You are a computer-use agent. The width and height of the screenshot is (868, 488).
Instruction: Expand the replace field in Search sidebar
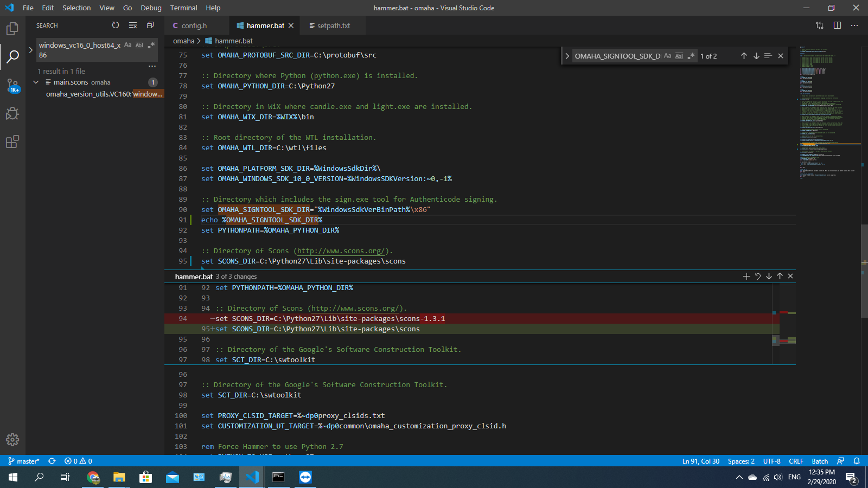pyautogui.click(x=31, y=50)
